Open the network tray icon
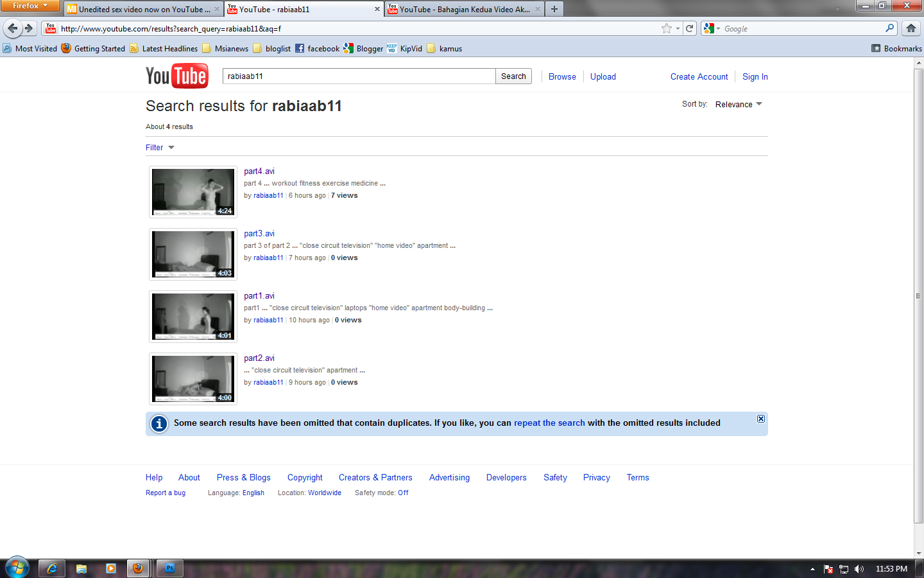Screen dimensions: 924x578 (844, 569)
